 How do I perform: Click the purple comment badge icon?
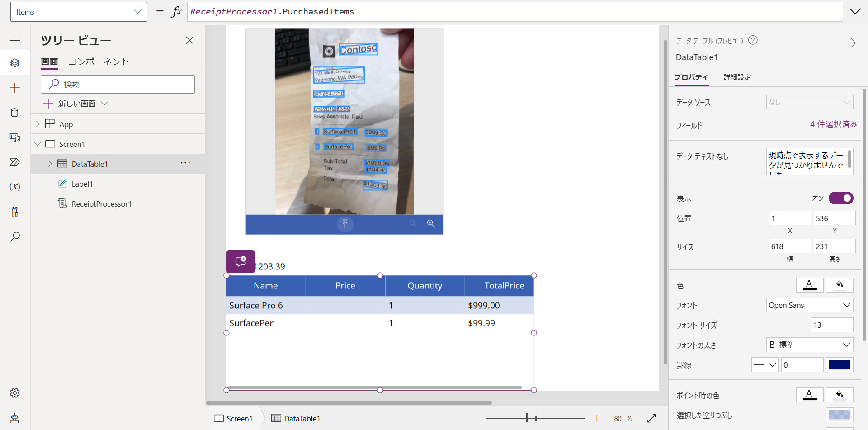click(241, 261)
